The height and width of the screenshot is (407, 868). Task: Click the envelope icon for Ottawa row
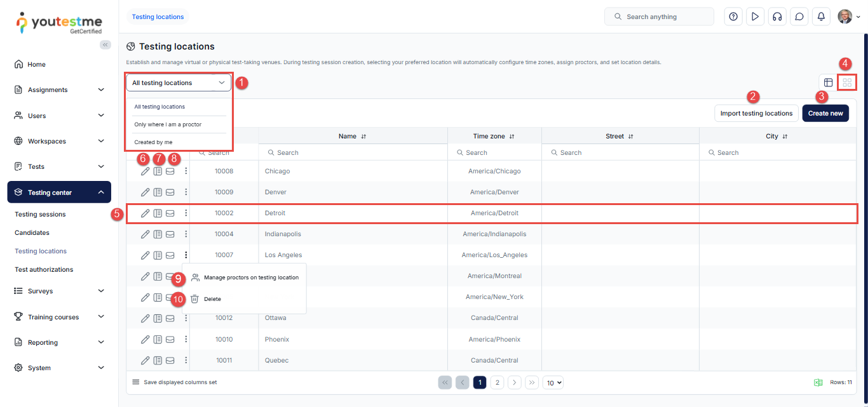170,318
